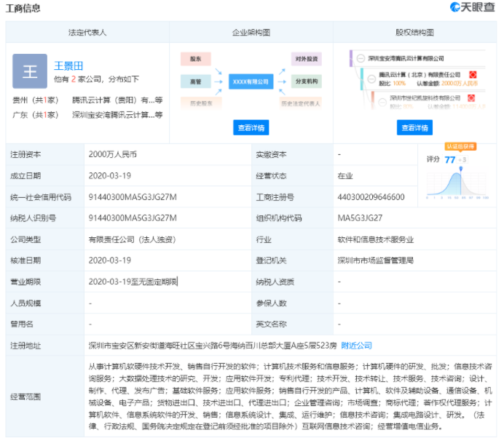Screen dimensions: 504x438
Task: Click the 经营范围 business scope paragraph
Action: [291, 397]
